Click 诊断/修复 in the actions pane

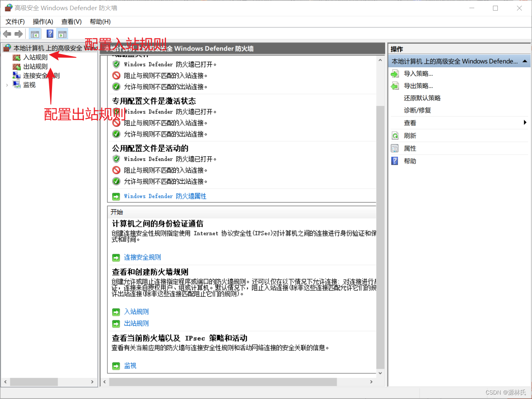click(417, 110)
